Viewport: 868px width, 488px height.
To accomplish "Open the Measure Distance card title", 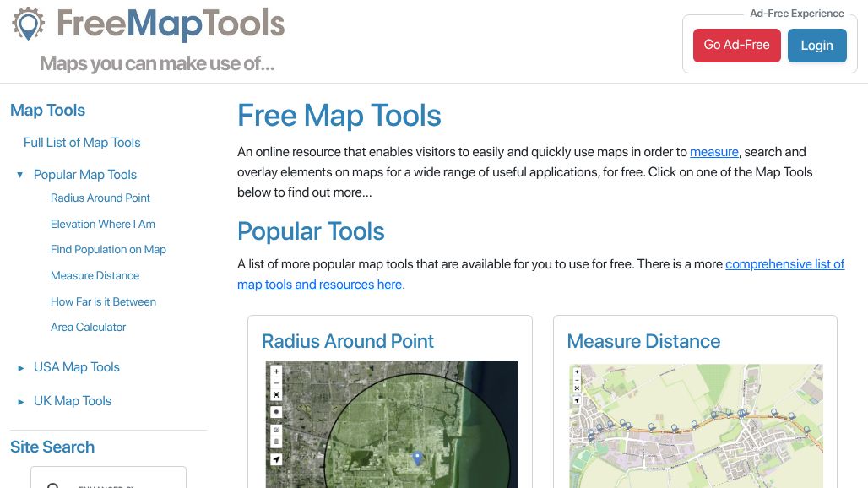I will coord(643,341).
